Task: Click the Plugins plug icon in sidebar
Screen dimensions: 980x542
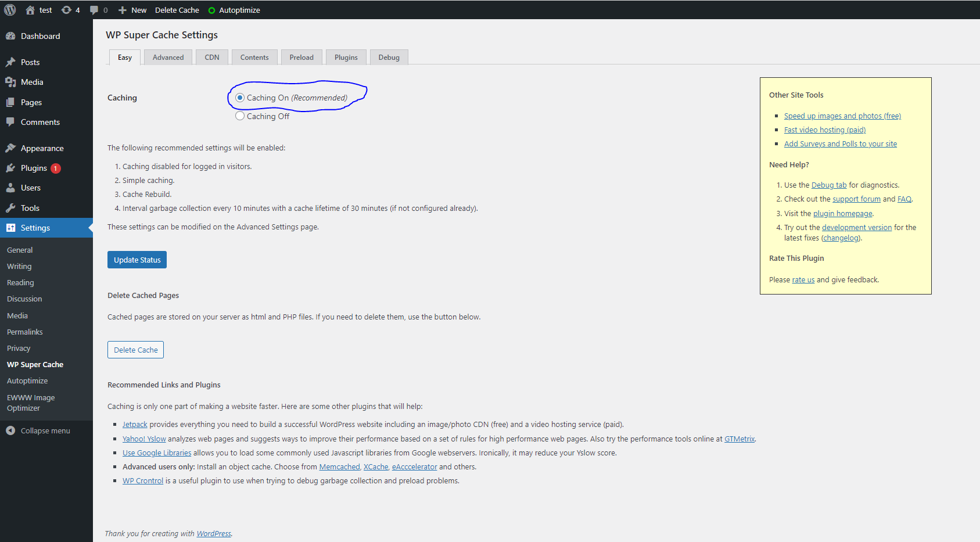Action: (10, 168)
